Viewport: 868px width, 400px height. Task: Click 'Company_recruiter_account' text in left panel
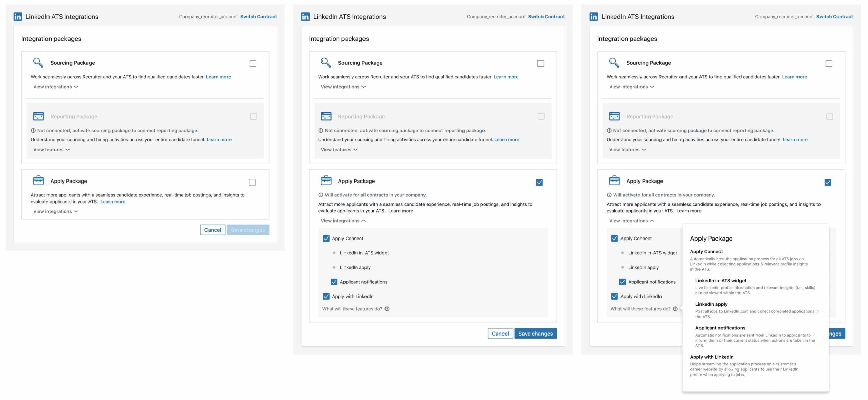(208, 17)
